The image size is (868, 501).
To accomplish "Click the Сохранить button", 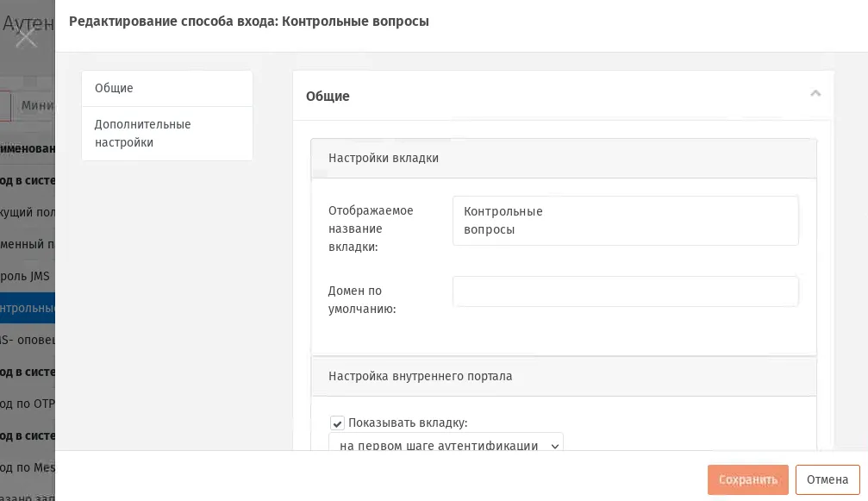I will 747,479.
